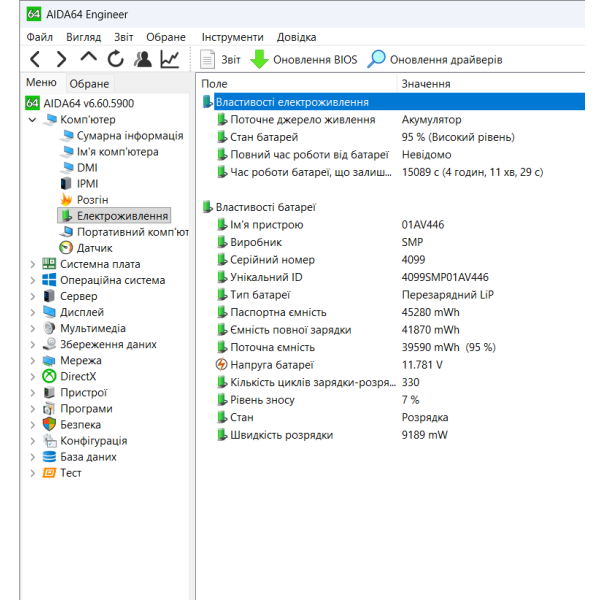The height and width of the screenshot is (600, 600).
Task: Open the Довідка menu
Action: (297, 37)
